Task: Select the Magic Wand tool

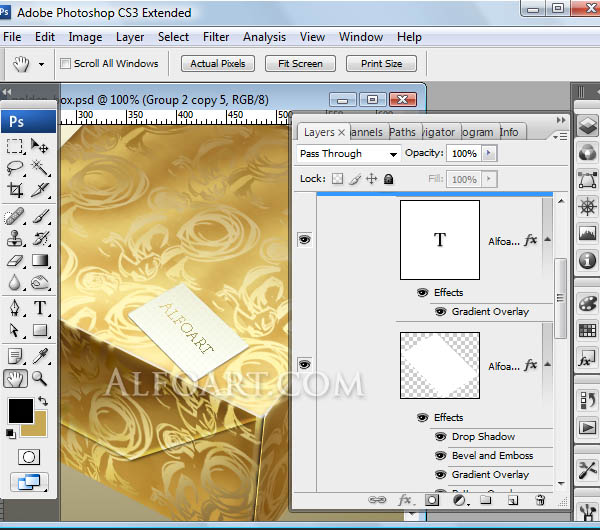Action: pyautogui.click(x=40, y=168)
